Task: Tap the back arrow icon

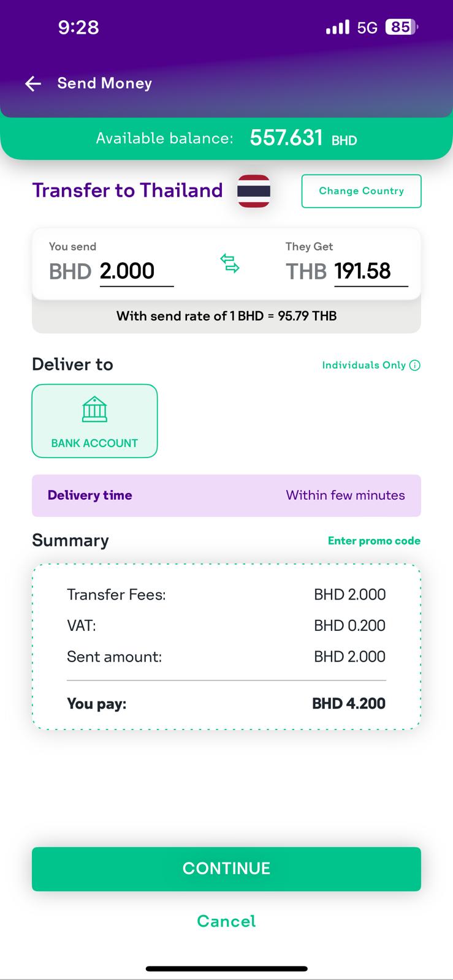Action: click(x=33, y=84)
